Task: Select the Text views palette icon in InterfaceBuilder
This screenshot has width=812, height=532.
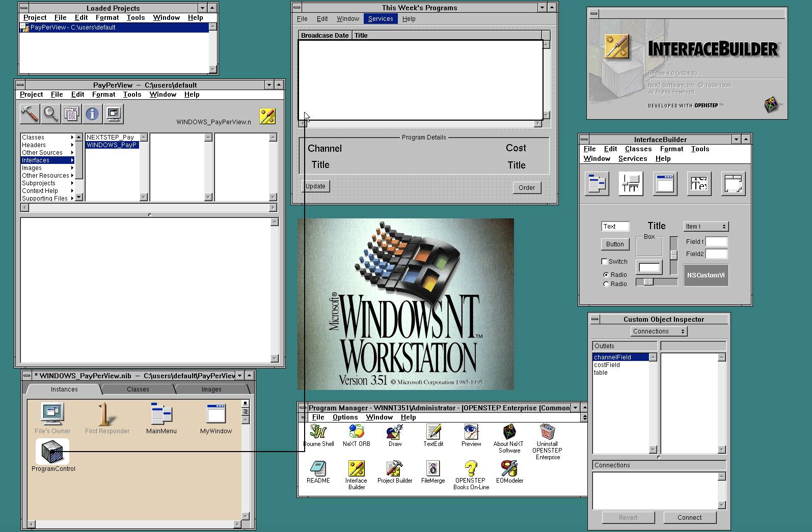Action: click(x=699, y=184)
